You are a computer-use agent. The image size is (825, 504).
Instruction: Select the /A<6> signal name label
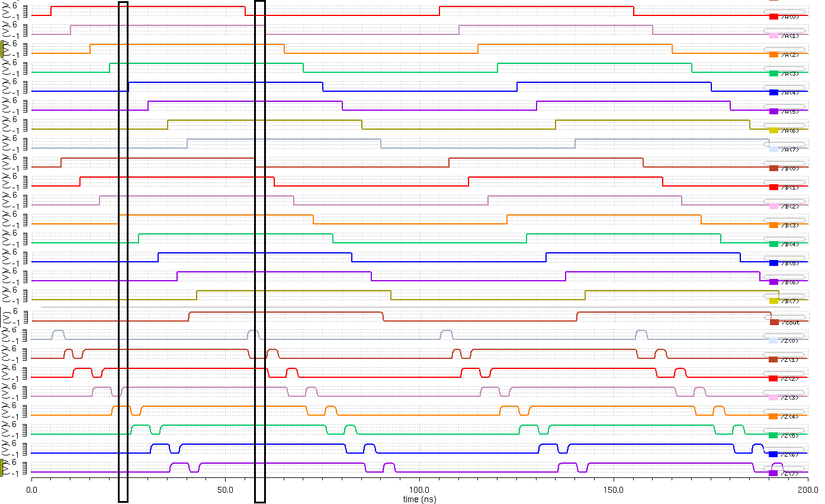[790, 130]
